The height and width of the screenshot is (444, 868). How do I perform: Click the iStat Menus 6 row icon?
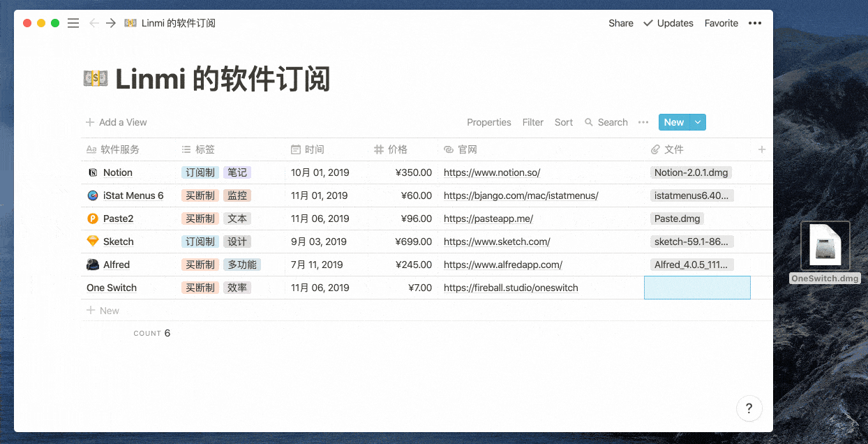(93, 195)
